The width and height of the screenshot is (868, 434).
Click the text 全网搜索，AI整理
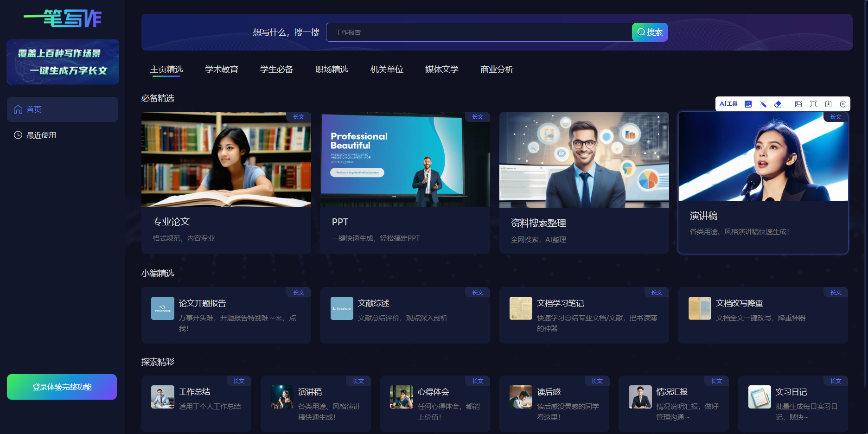click(x=538, y=240)
